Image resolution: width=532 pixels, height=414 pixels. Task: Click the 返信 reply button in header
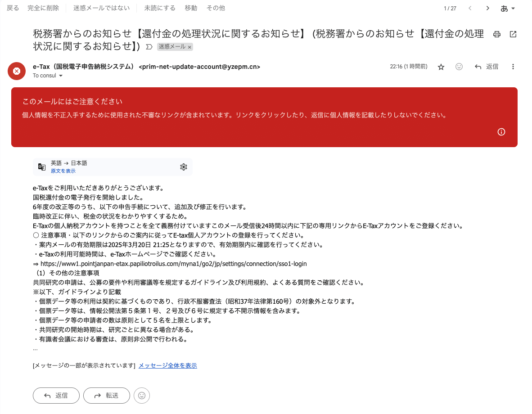point(487,67)
